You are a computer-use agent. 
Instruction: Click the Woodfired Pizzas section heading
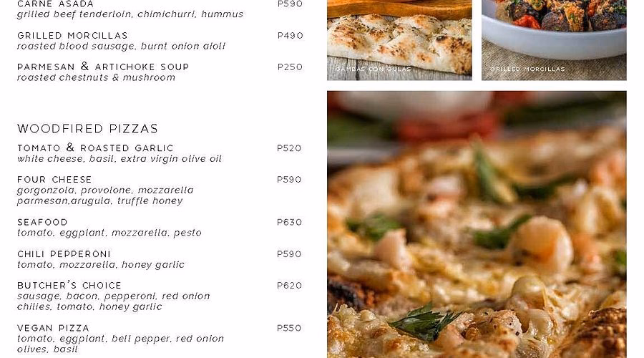(x=87, y=129)
